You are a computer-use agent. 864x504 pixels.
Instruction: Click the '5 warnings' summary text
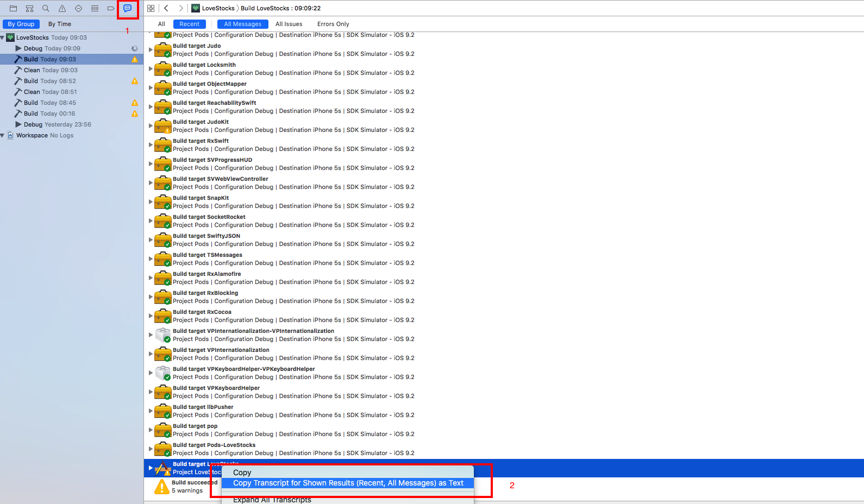click(x=187, y=491)
